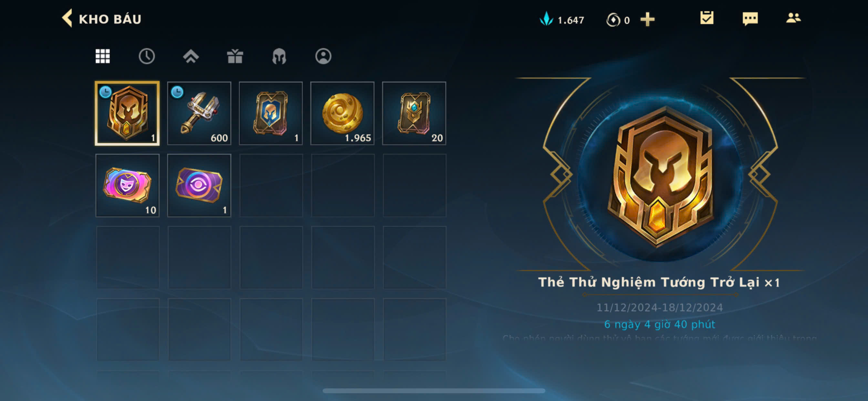
Task: Select the hammer item with 600 count
Action: tap(199, 114)
